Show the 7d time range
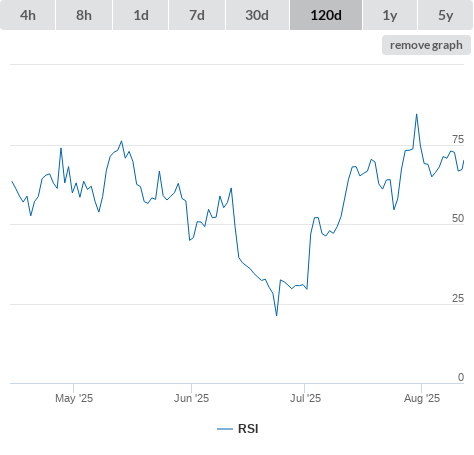This screenshot has height=455, width=474. pos(197,15)
